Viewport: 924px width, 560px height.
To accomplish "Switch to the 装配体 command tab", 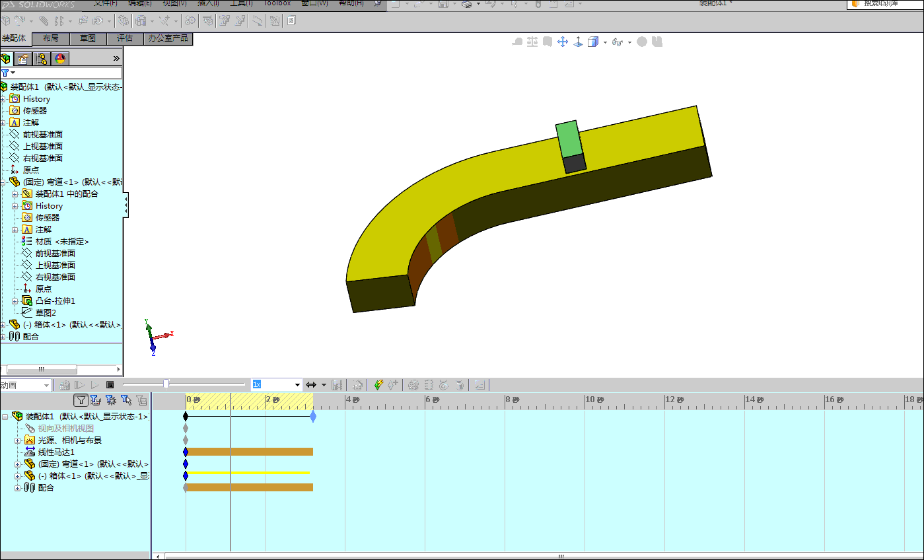I will pos(15,38).
